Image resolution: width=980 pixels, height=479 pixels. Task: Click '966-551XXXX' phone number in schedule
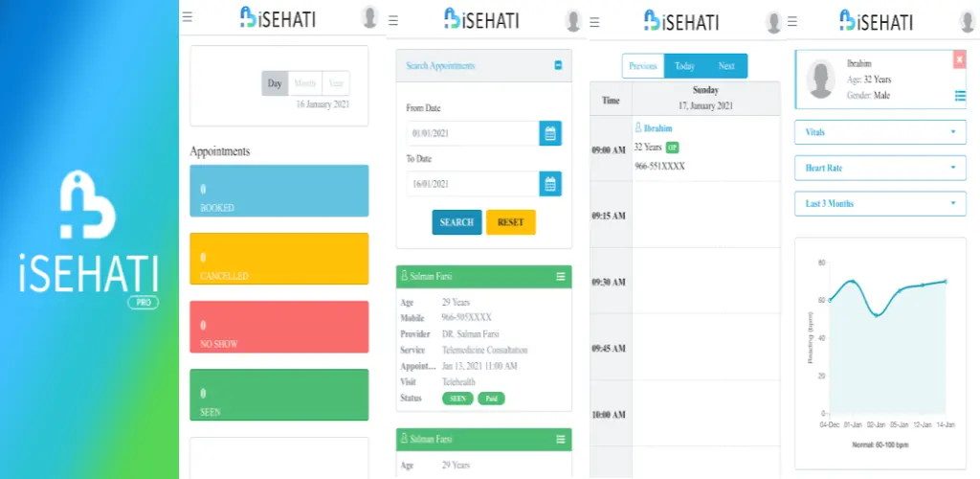[659, 167]
